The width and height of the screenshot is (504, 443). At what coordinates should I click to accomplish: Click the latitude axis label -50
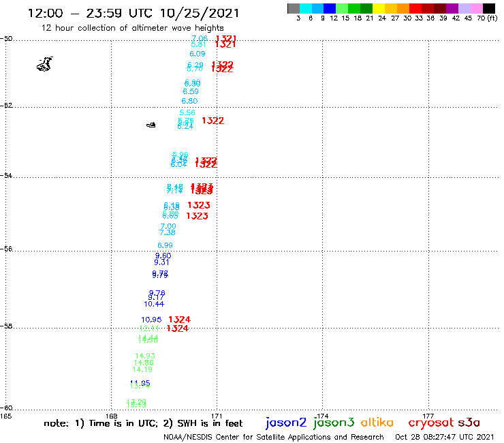click(x=6, y=39)
